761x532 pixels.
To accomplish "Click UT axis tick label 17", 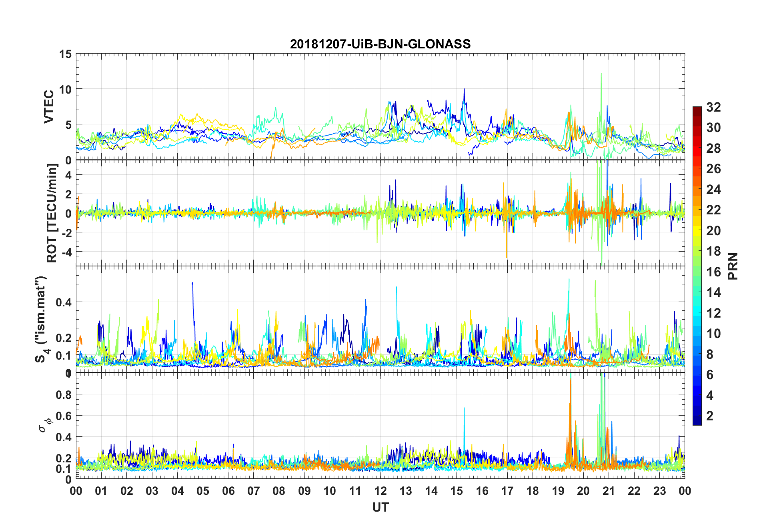I will 507,491.
